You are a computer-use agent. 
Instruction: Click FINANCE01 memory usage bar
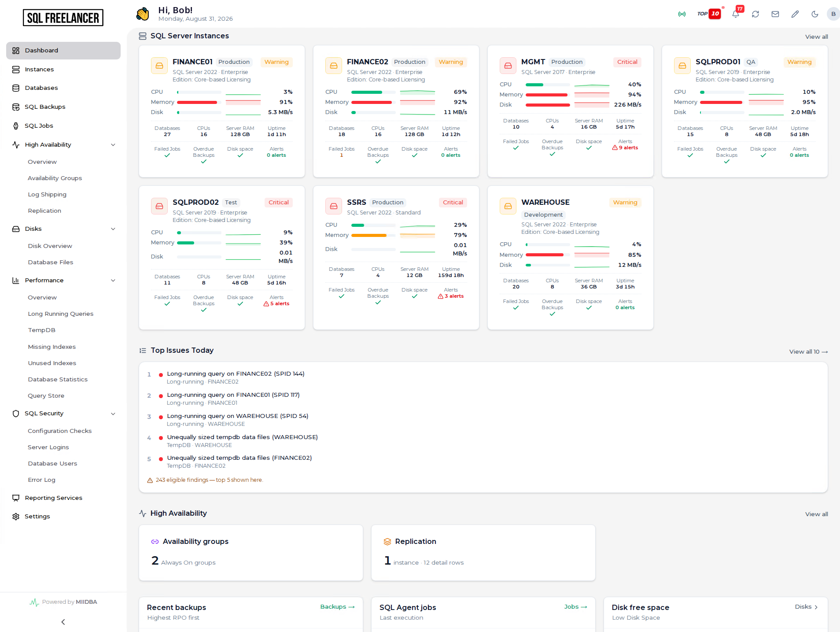pyautogui.click(x=199, y=102)
